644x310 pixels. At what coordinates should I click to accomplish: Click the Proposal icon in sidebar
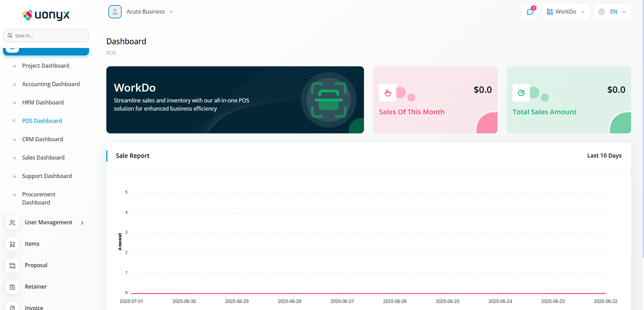point(12,265)
